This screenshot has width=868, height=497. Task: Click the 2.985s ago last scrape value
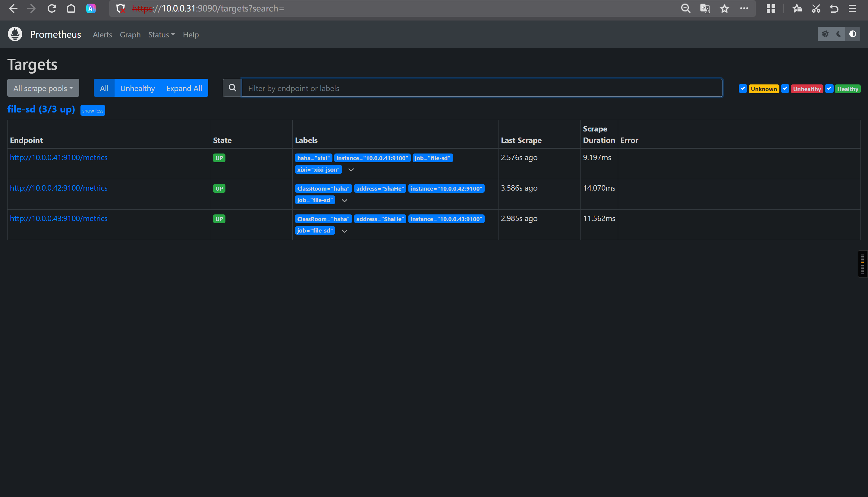pyautogui.click(x=519, y=218)
